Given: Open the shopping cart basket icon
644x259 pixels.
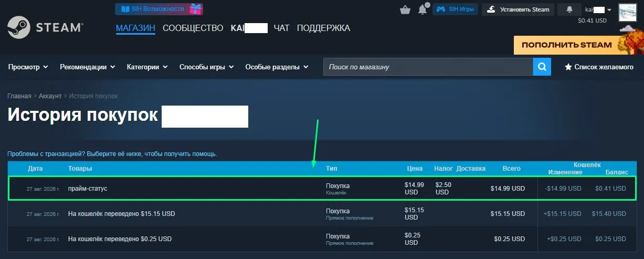Looking at the screenshot, I should [405, 9].
